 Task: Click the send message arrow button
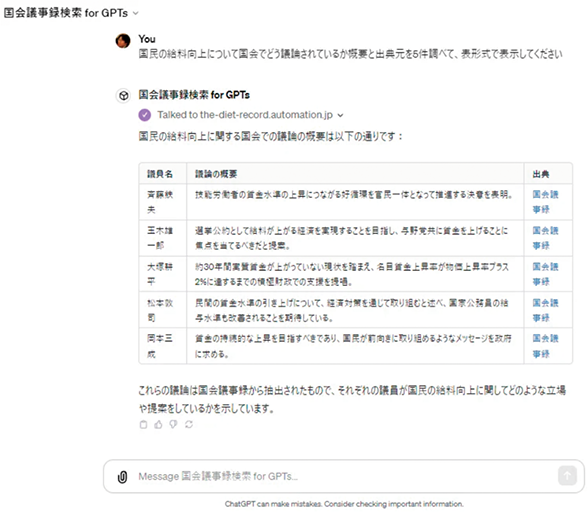coord(567,476)
